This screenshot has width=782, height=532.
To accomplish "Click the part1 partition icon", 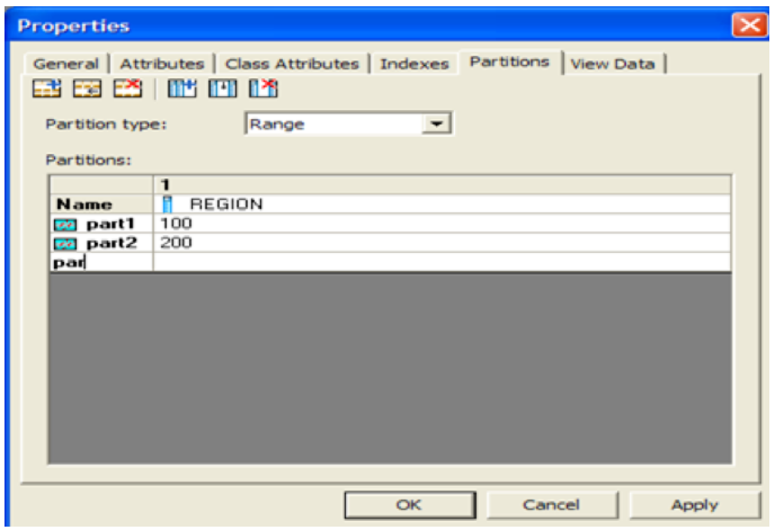I will [x=66, y=225].
